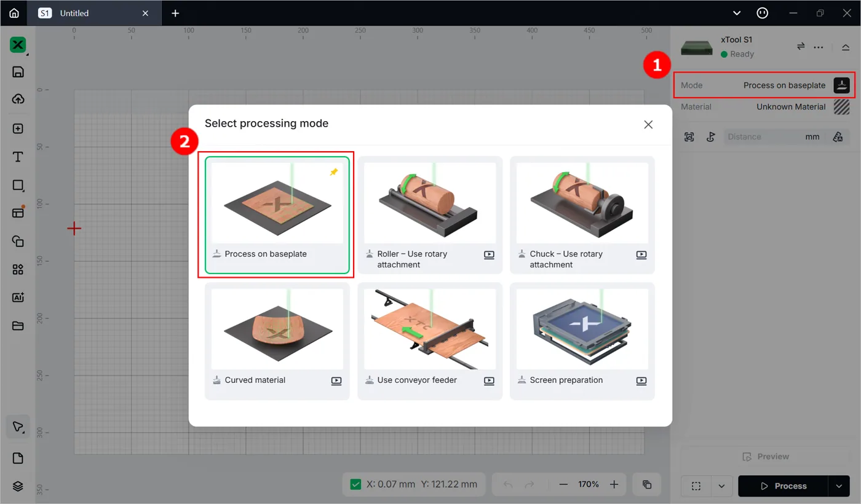Screen dimensions: 861x504
Task: Click the 170% zoom value
Action: pos(589,484)
